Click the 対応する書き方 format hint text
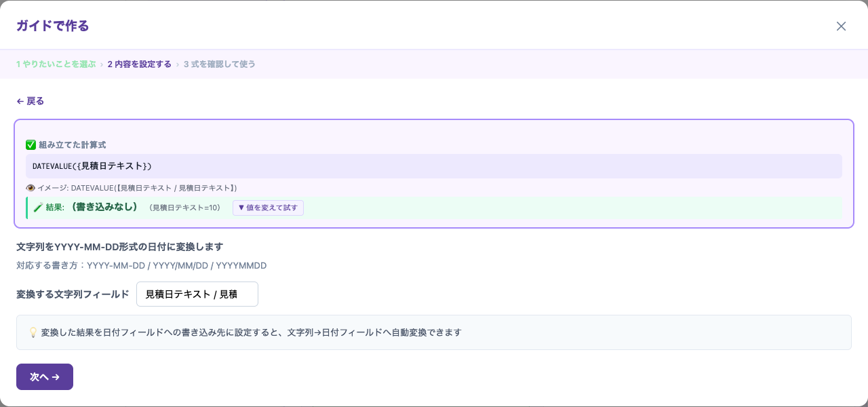Viewport: 868px width, 407px height. tap(141, 265)
